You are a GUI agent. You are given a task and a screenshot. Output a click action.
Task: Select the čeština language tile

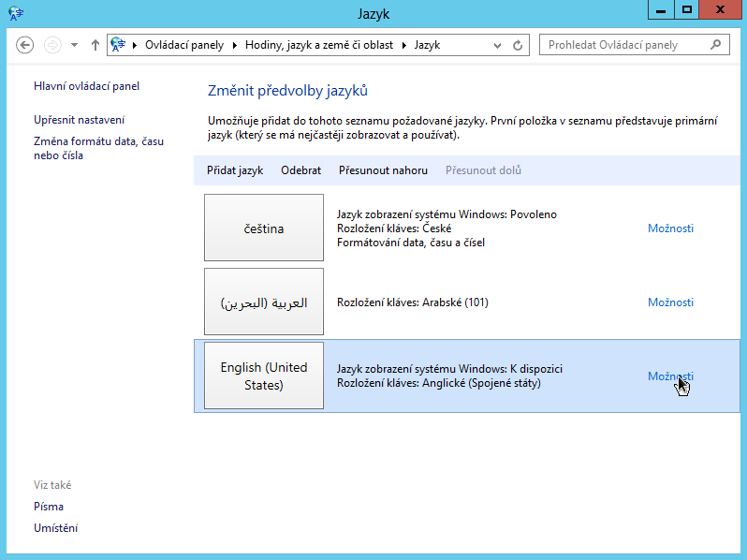point(263,228)
